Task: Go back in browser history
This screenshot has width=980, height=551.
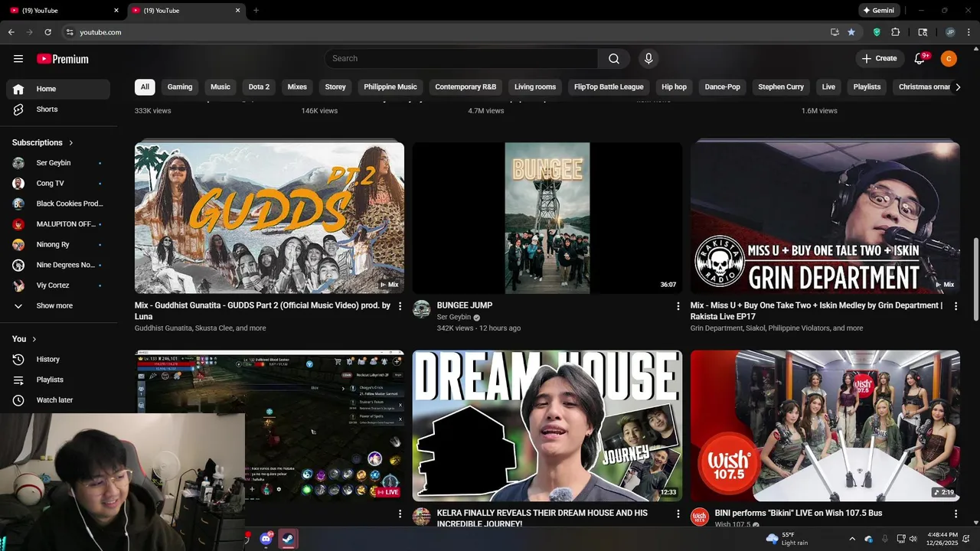Action: [11, 32]
